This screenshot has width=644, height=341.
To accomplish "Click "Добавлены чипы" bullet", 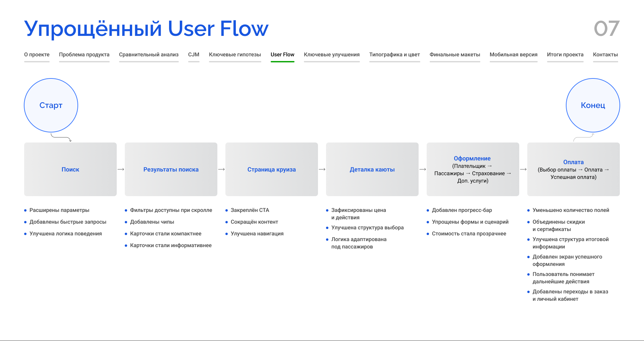I will 149,222.
